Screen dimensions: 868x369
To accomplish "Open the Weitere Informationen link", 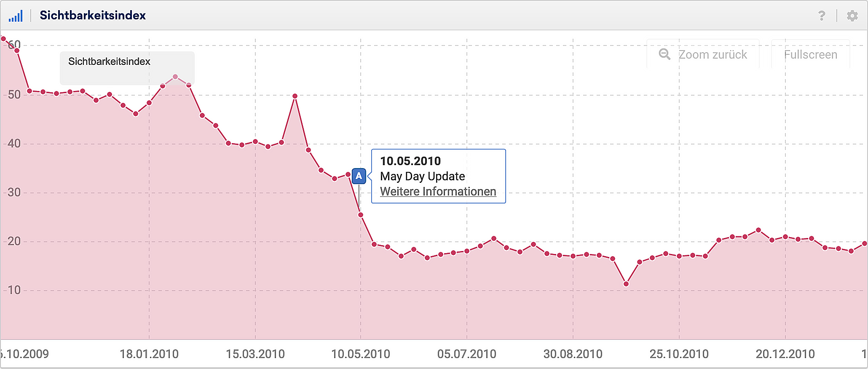I will [x=438, y=191].
